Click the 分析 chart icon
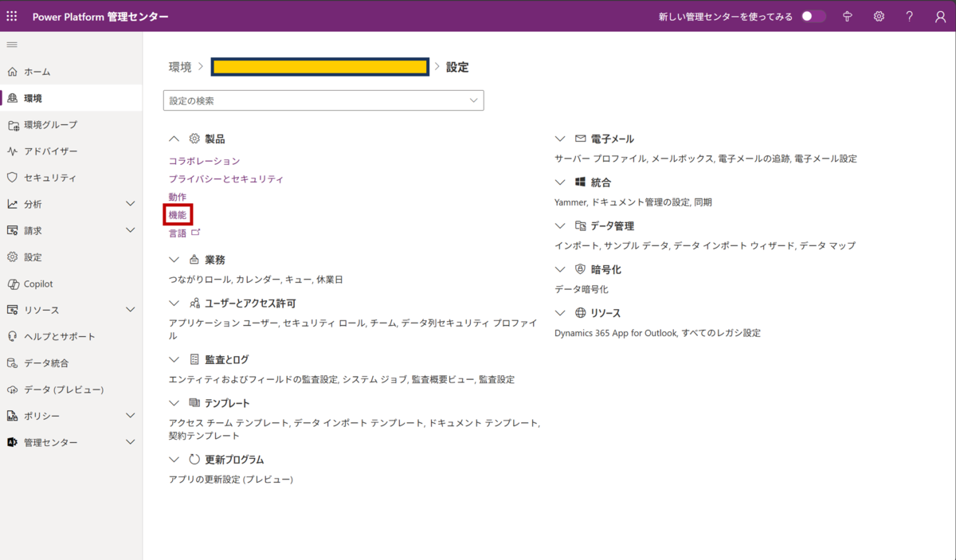956x560 pixels. (12, 204)
